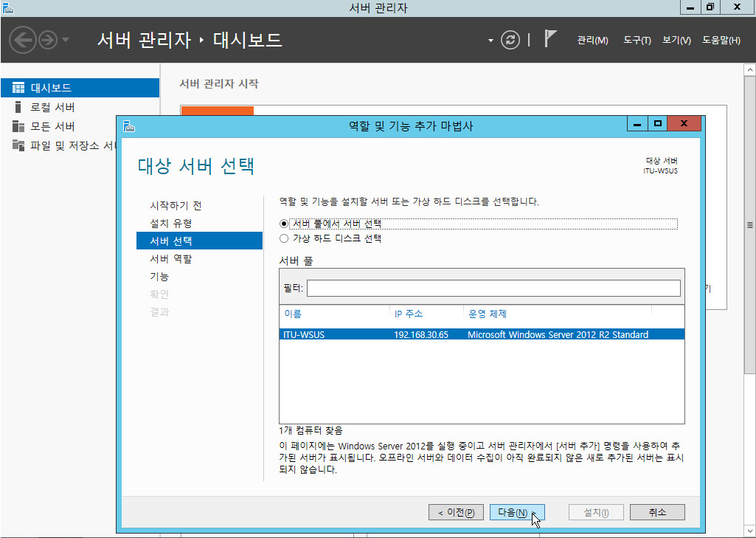Open the 도구(T) menu

[637, 40]
